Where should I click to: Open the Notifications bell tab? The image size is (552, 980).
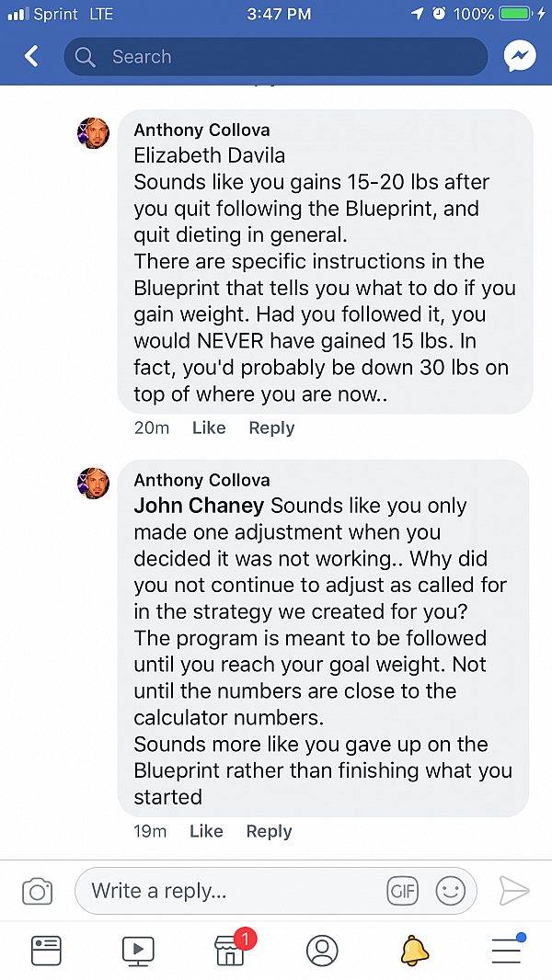[415, 950]
